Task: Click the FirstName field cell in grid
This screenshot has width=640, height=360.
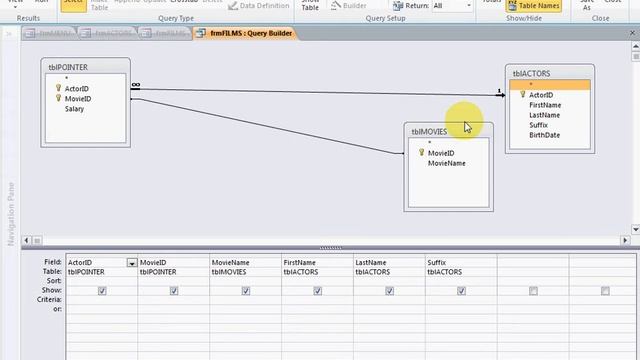Action: coord(317,262)
